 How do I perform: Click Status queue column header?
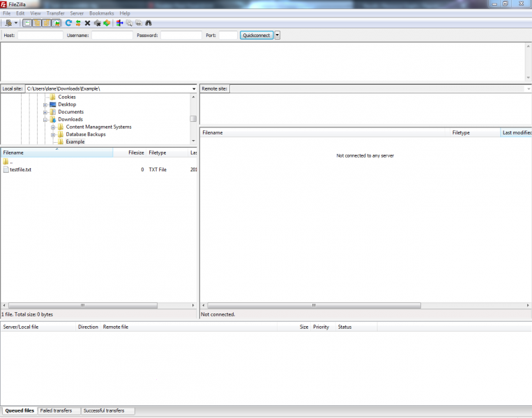click(x=356, y=327)
